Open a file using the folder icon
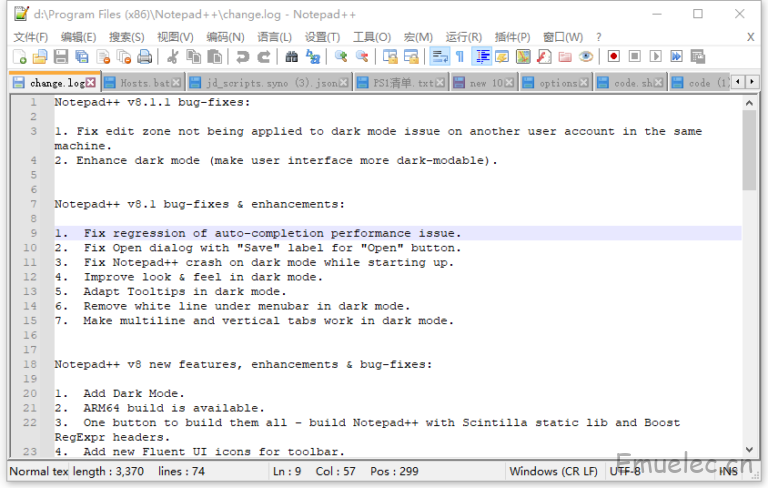This screenshot has height=488, width=768. 40,57
